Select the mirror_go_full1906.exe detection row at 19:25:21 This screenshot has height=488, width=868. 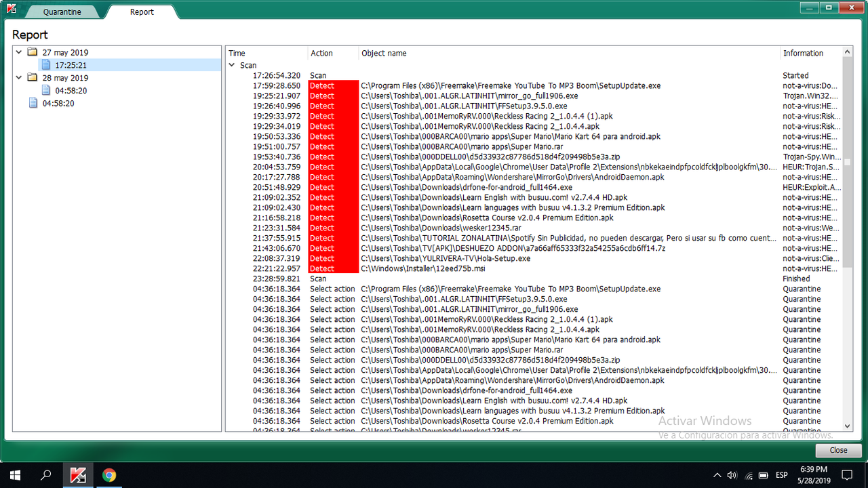click(x=534, y=96)
